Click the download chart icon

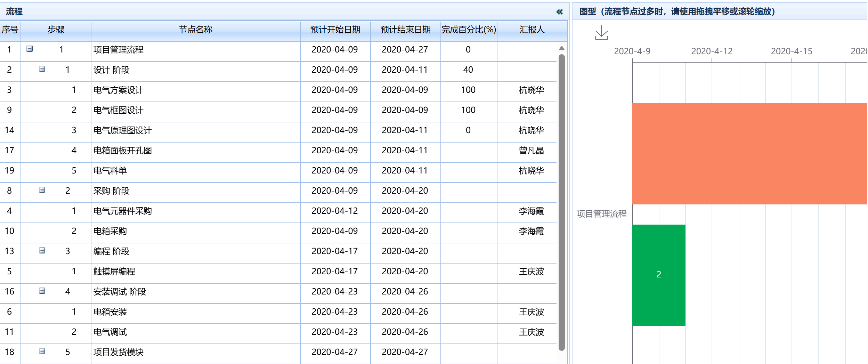coord(601,33)
